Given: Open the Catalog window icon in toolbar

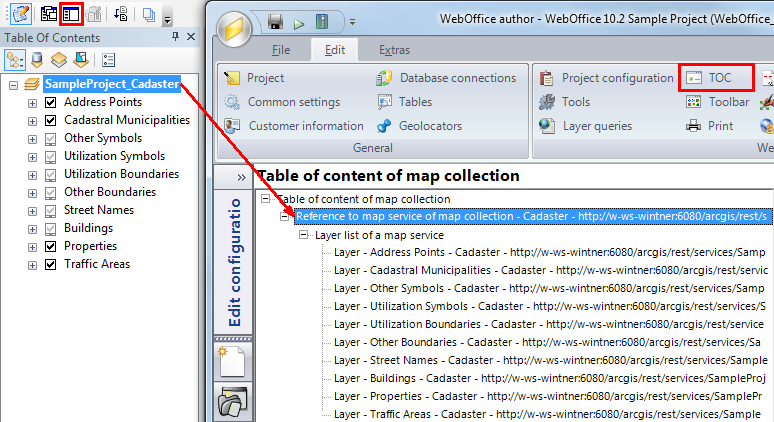Looking at the screenshot, I should [49, 14].
